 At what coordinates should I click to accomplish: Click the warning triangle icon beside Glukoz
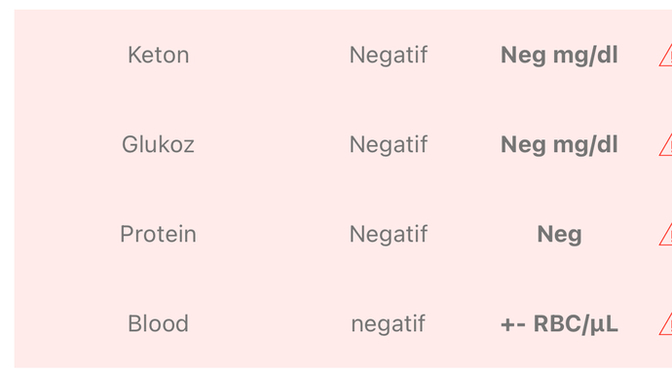point(666,145)
